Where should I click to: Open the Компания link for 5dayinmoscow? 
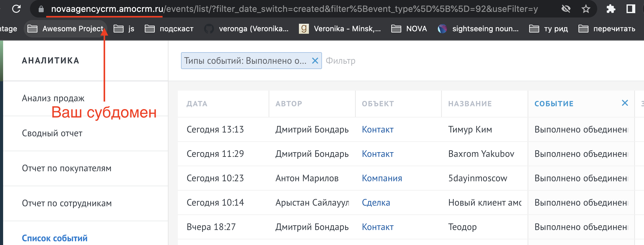pos(382,178)
